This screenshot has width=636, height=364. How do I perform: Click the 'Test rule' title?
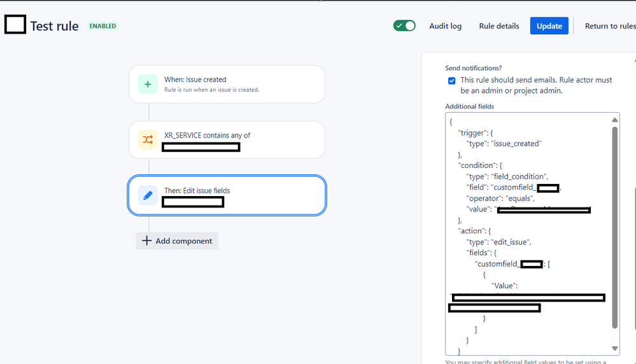(54, 26)
